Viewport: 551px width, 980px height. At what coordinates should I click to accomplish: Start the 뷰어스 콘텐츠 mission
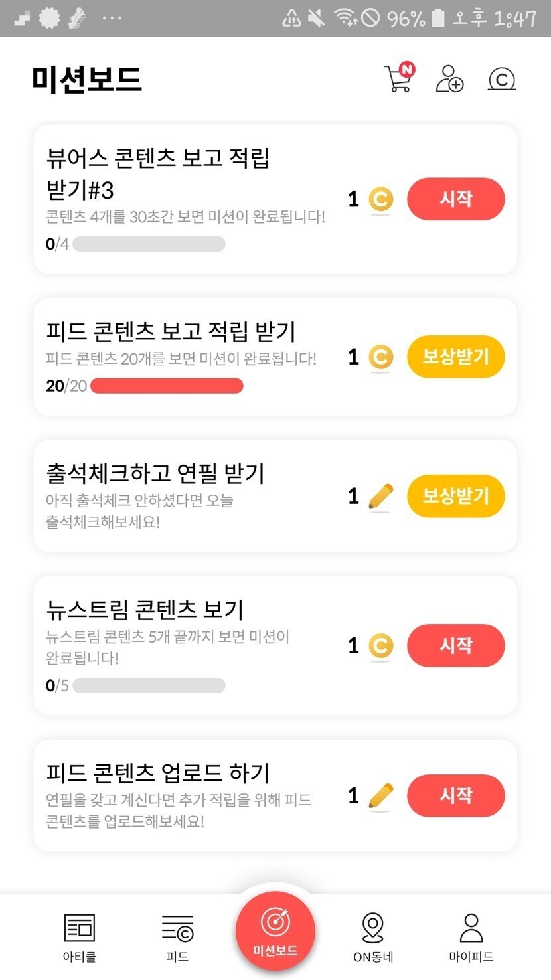(455, 199)
